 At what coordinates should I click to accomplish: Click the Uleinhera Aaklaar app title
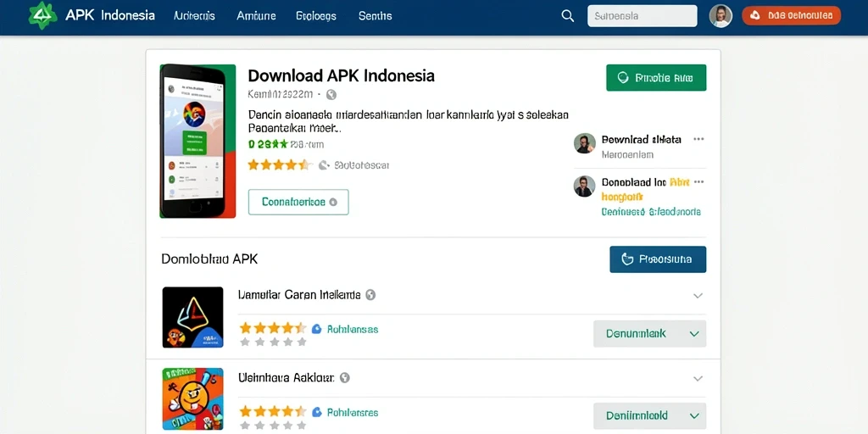(287, 378)
